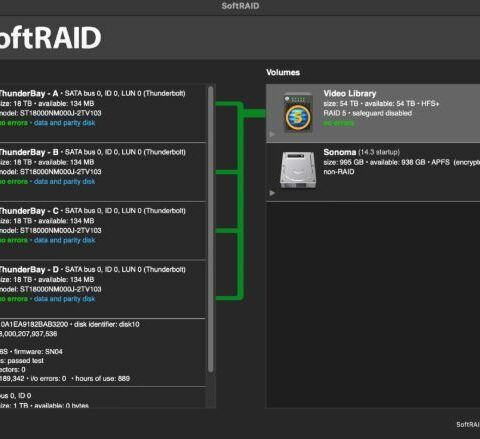Click ThunderBay - A model ST18000NM000J-2TV103 text
The height and width of the screenshot is (439, 480).
point(51,113)
